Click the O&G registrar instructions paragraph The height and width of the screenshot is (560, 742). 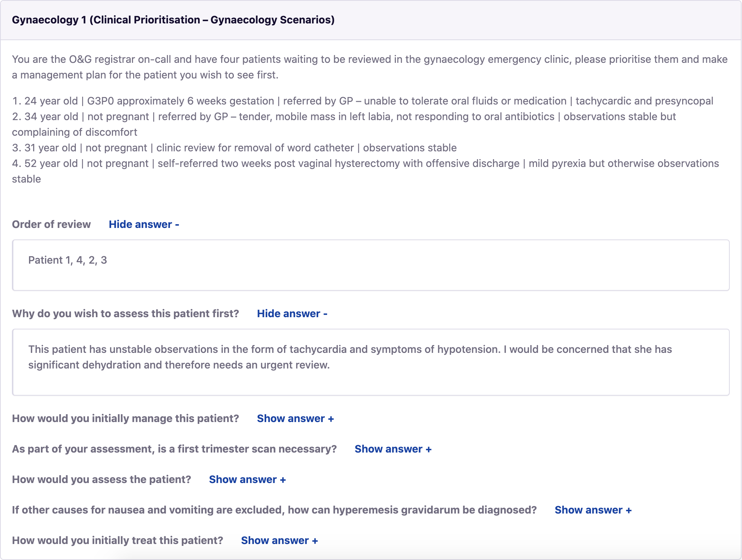click(370, 67)
